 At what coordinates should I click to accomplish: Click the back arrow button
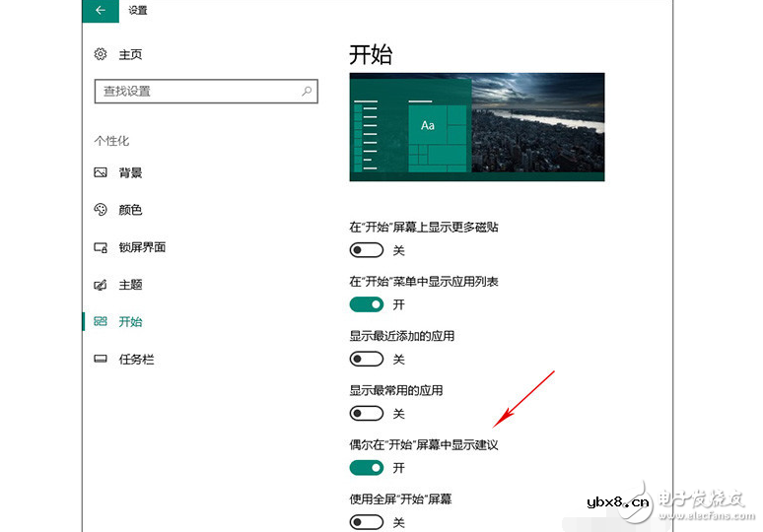[x=101, y=10]
